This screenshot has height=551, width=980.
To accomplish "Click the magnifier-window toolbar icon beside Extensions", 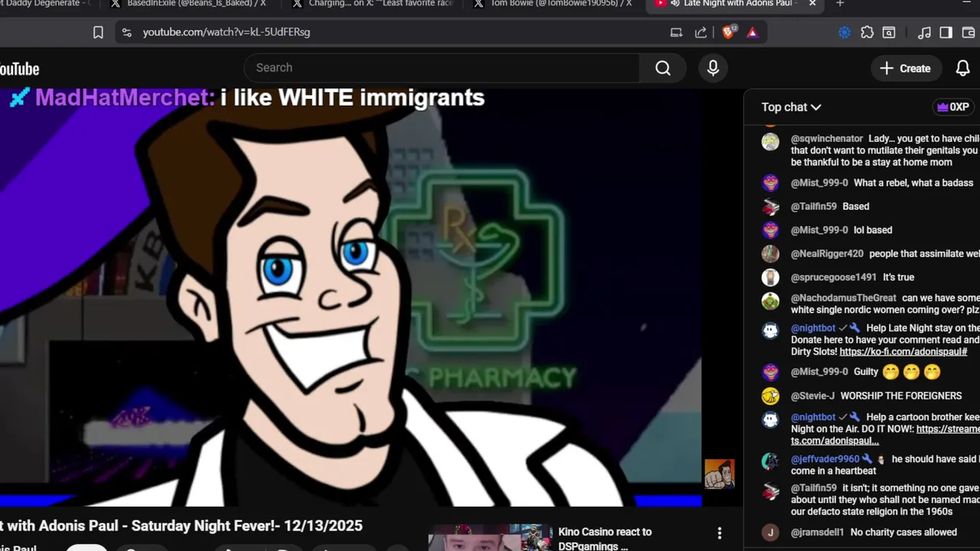I will tap(889, 32).
